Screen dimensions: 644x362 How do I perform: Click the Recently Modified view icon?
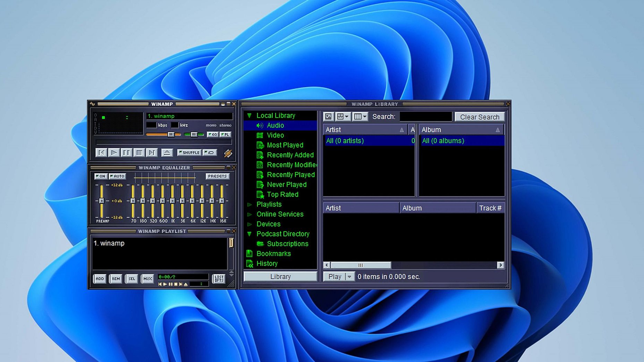tap(260, 165)
